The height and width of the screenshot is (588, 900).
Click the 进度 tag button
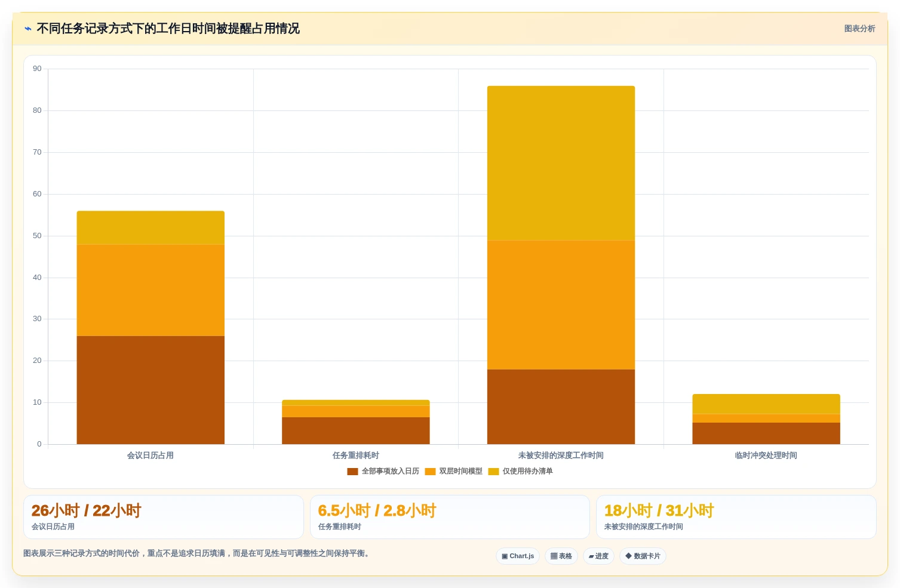(x=598, y=556)
